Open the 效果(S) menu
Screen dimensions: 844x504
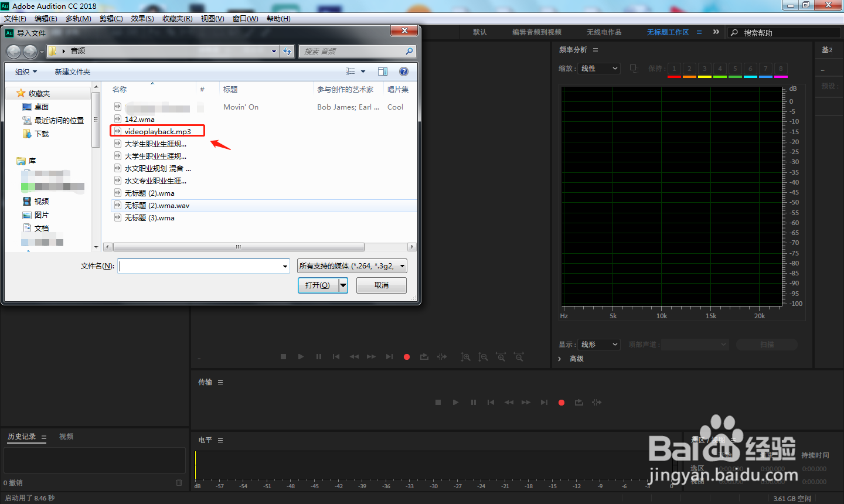[142, 19]
